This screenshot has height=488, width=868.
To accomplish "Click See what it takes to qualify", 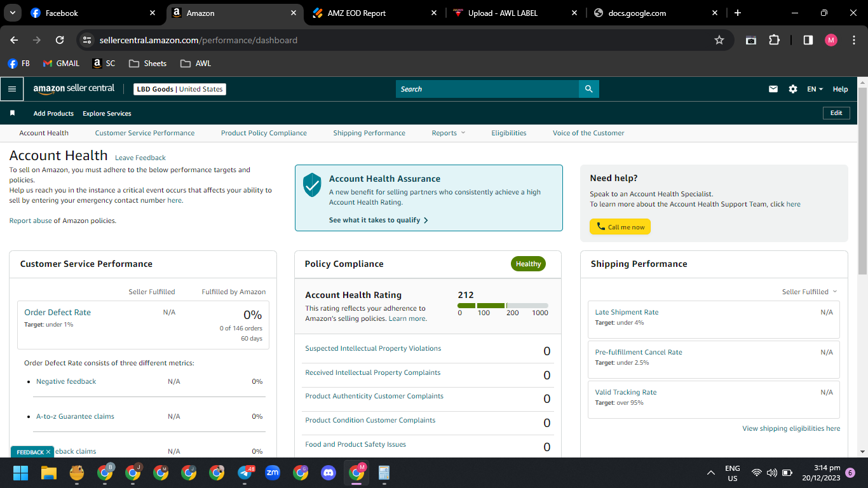I will 379,220.
